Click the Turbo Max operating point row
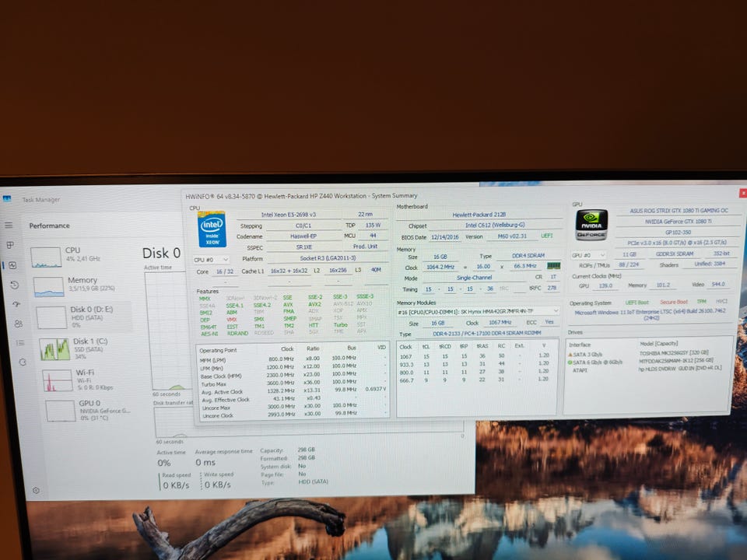Image resolution: width=747 pixels, height=560 pixels. click(x=293, y=383)
